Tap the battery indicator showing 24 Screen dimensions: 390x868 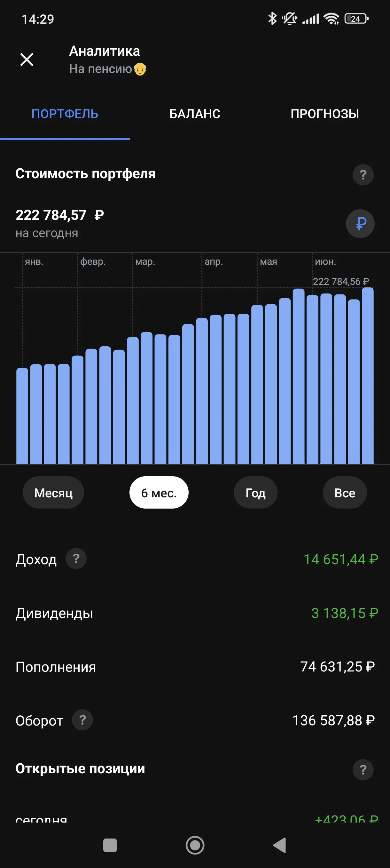click(x=356, y=19)
